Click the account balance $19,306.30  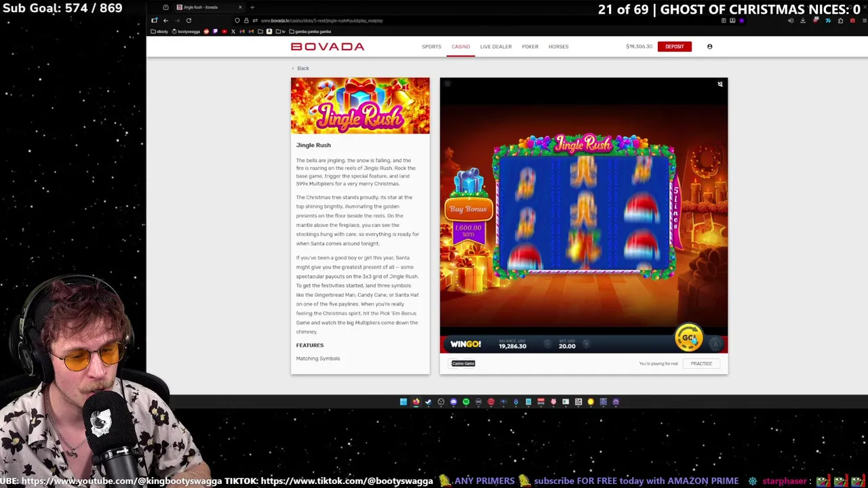pyautogui.click(x=639, y=47)
